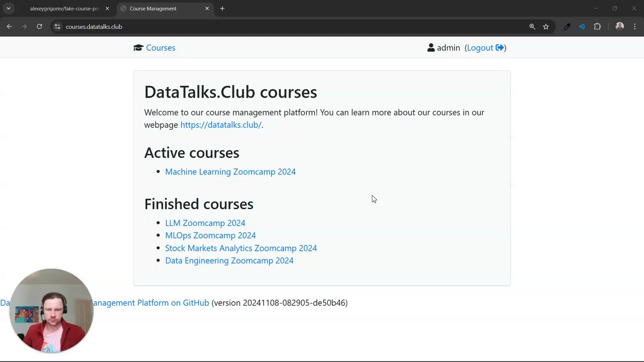Viewport: 644px width, 362px height.
Task: Go back to the previous page
Action: pyautogui.click(x=9, y=27)
